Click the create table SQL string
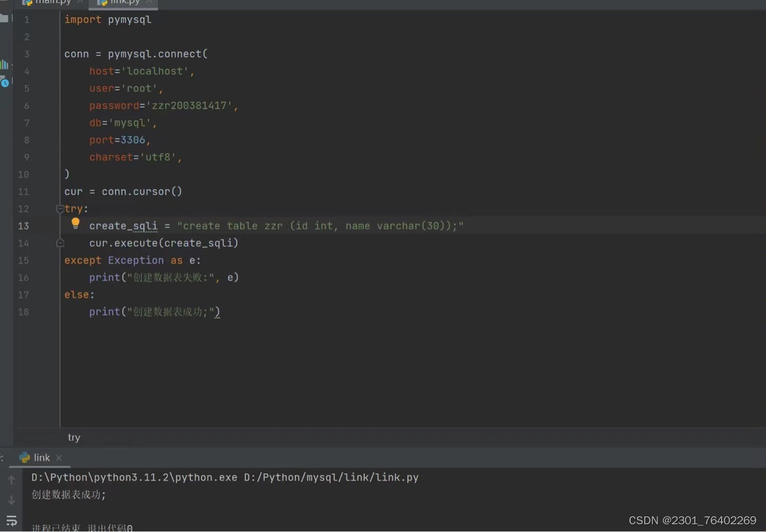Image resolution: width=766 pixels, height=532 pixels. (x=320, y=226)
